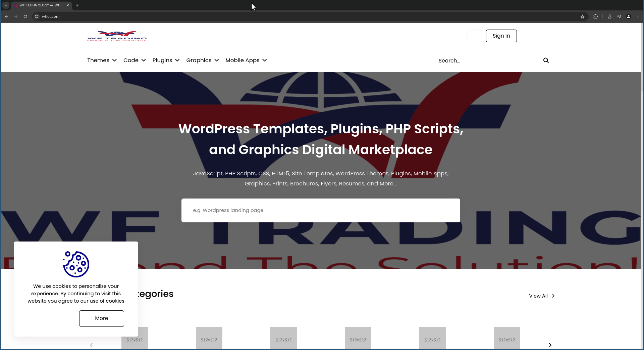This screenshot has width=644, height=350.
Task: Expand the Themes menu
Action: click(x=102, y=60)
